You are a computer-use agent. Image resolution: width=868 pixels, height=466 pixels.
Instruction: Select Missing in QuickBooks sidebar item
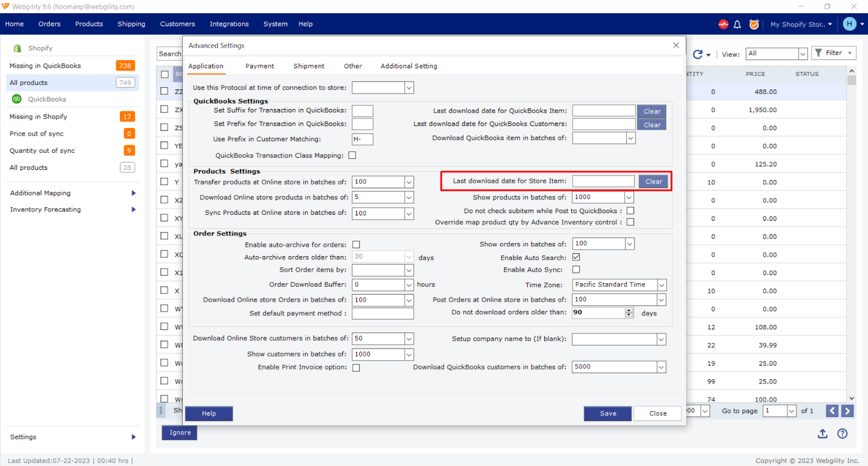72,66
